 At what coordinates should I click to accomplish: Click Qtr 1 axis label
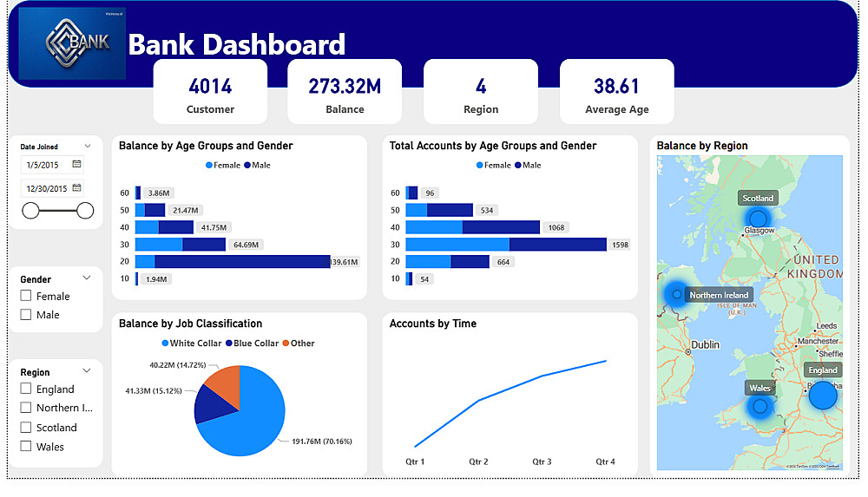[415, 461]
